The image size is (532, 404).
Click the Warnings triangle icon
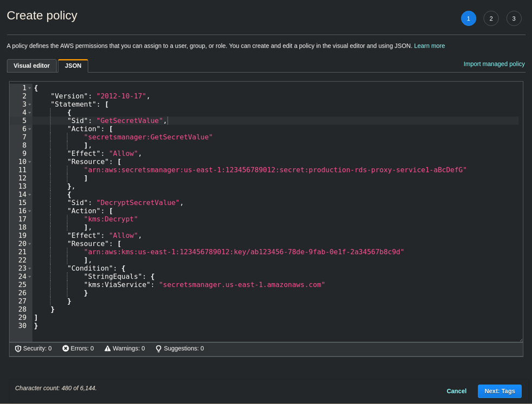(x=108, y=349)
